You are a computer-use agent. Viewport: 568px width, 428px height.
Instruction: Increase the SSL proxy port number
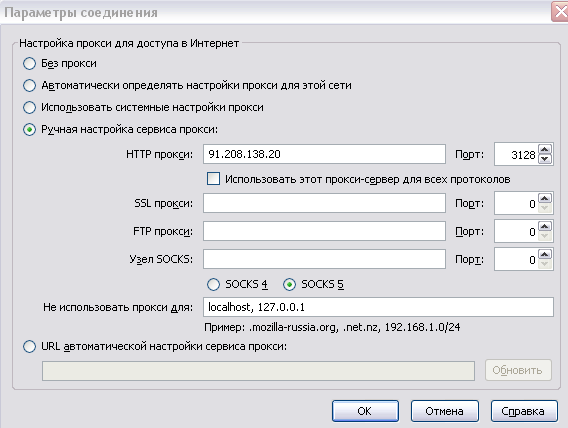pos(545,198)
